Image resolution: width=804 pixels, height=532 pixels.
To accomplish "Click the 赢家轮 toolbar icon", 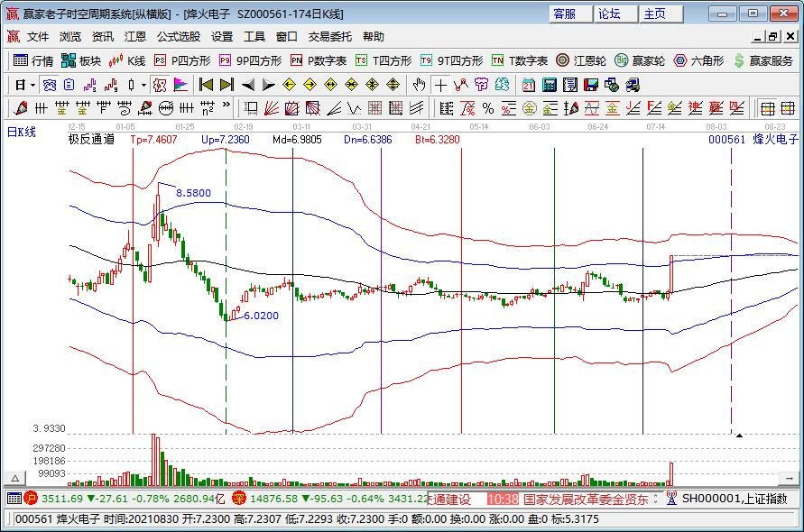I will coord(640,60).
